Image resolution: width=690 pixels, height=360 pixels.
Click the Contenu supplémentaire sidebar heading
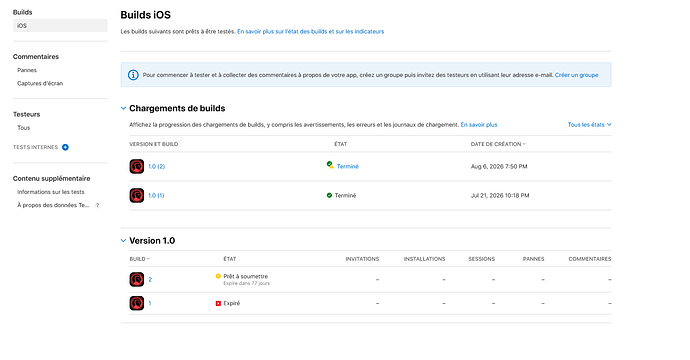pos(51,178)
